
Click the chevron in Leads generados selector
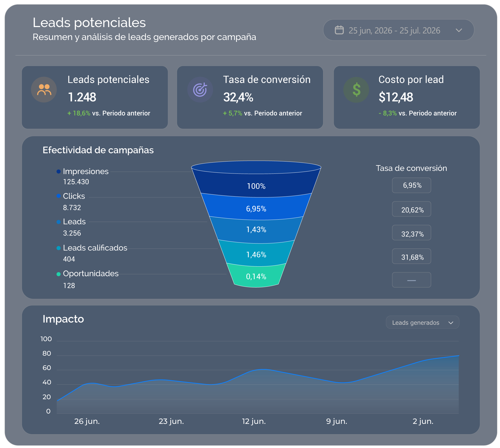point(451,323)
